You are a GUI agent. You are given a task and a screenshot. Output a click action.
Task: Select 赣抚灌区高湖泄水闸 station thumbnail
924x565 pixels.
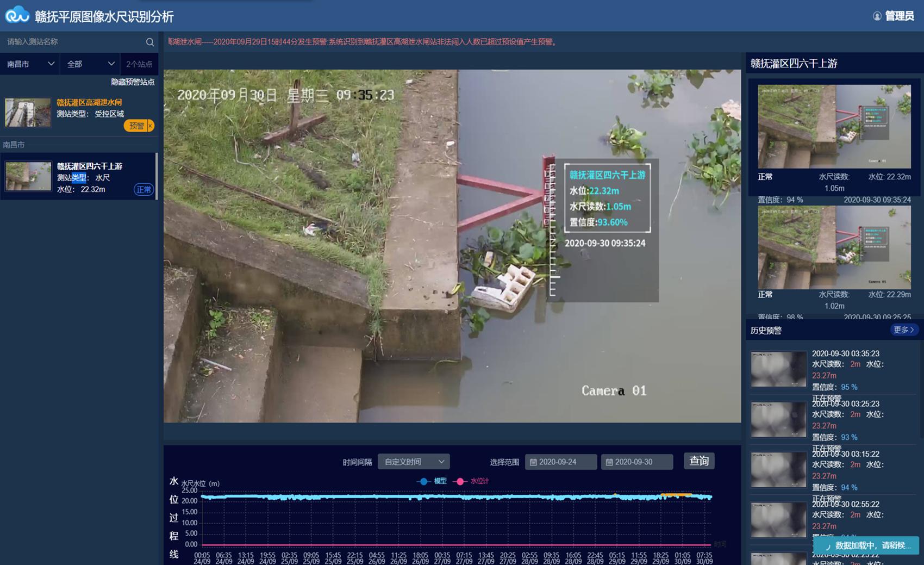tap(28, 112)
